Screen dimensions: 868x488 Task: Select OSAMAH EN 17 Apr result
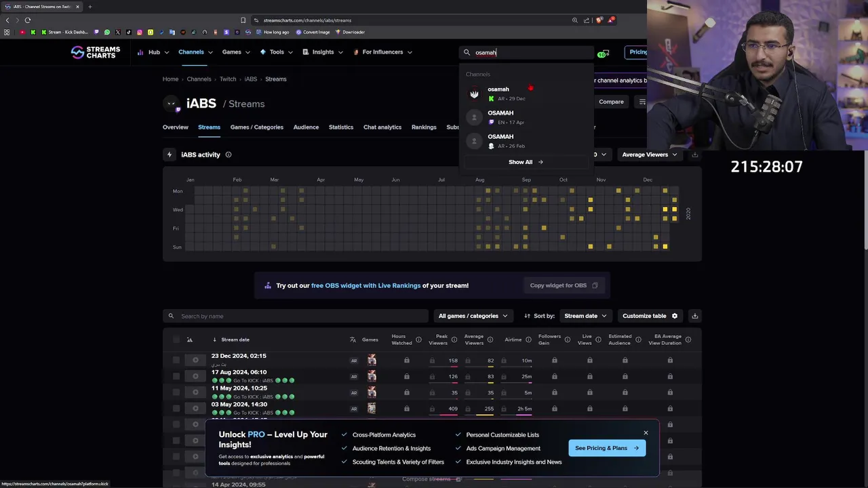click(526, 117)
